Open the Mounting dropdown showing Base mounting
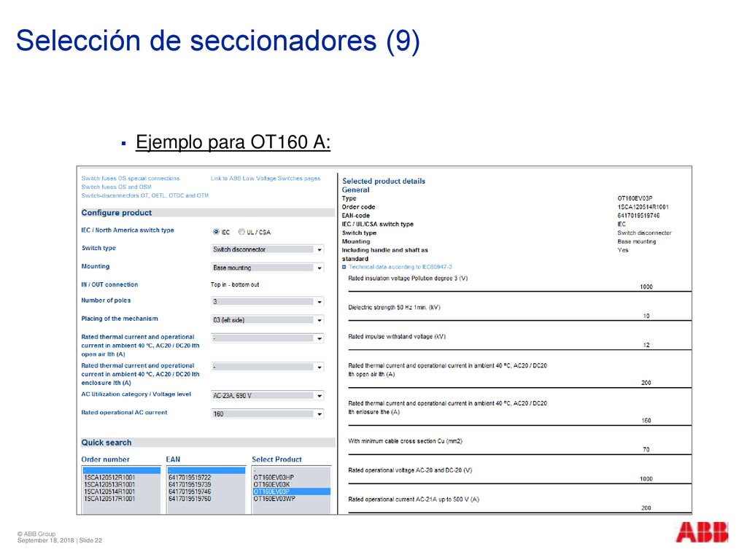This screenshot has width=747, height=560. point(267,268)
